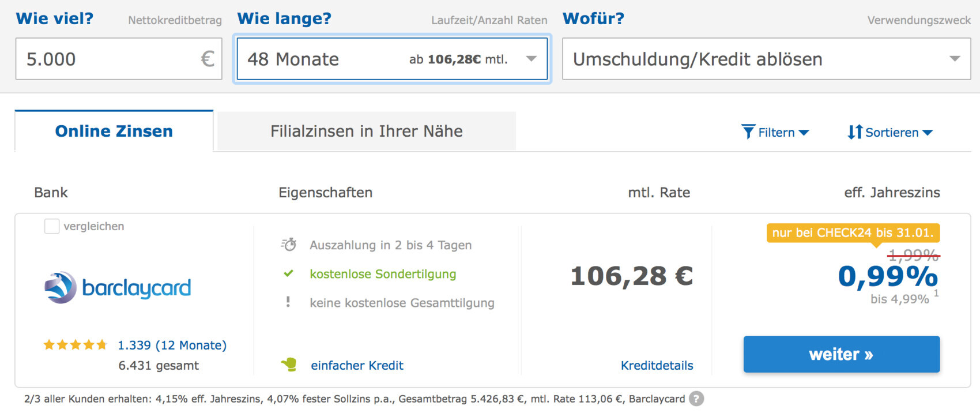Click the filter funnel icon
Image resolution: width=980 pixels, height=413 pixels.
tap(748, 132)
